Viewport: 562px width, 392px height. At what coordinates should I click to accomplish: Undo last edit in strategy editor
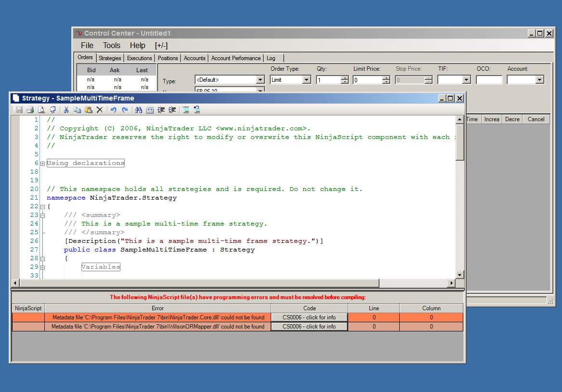pos(113,110)
